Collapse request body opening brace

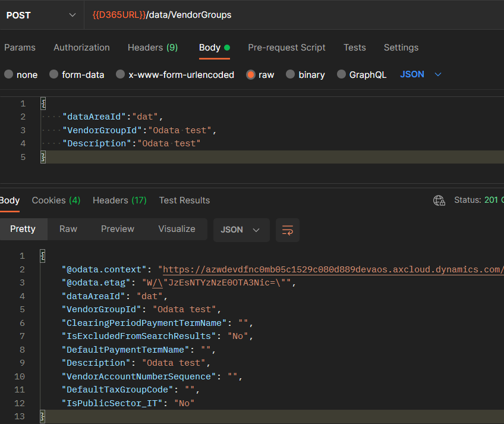pos(43,103)
